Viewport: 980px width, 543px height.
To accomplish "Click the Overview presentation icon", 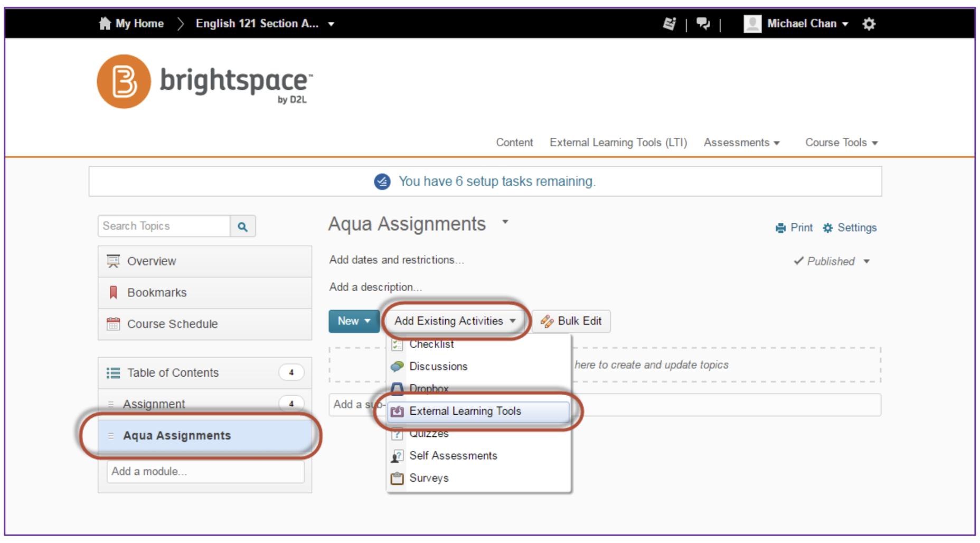I will (x=113, y=261).
